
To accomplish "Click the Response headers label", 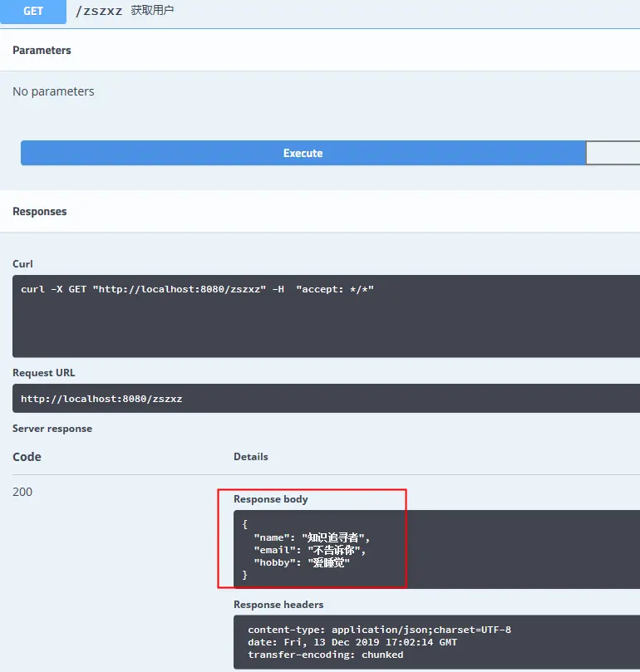I will pos(278,604).
